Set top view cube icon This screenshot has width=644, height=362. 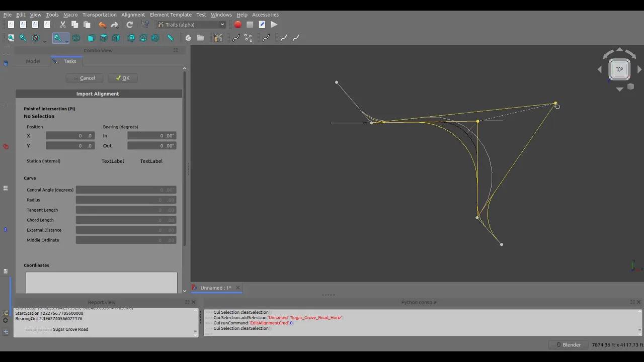pyautogui.click(x=103, y=38)
